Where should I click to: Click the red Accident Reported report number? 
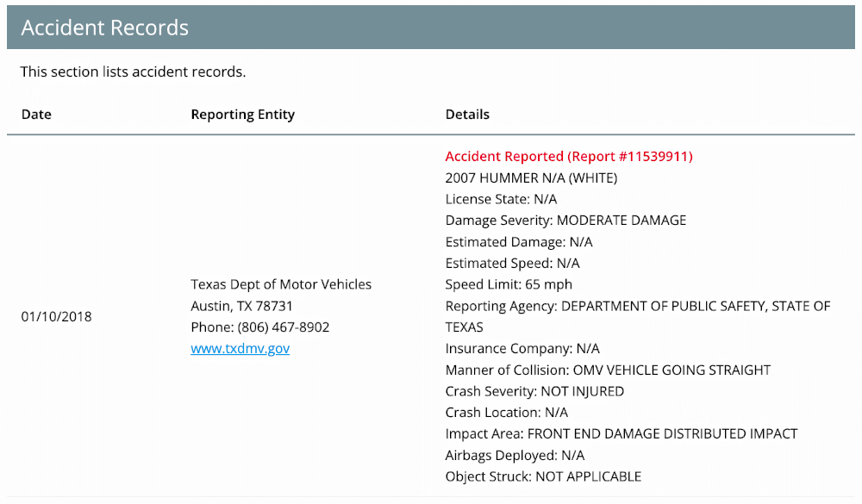pyautogui.click(x=569, y=157)
